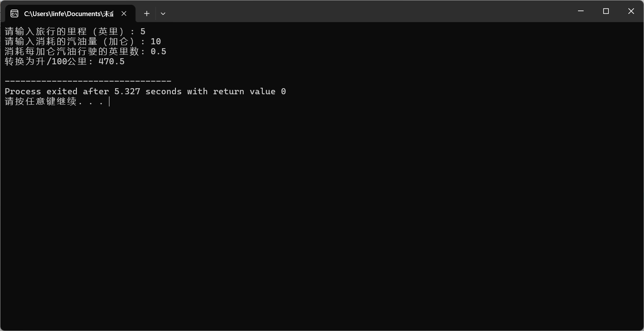This screenshot has width=644, height=331.
Task: Click the dashed separator line
Action: [x=88, y=81]
